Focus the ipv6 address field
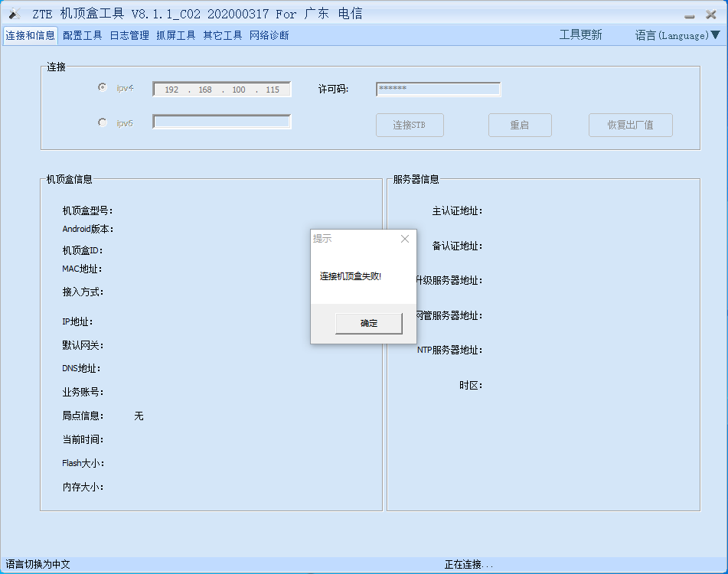The height and width of the screenshot is (574, 728). (222, 122)
